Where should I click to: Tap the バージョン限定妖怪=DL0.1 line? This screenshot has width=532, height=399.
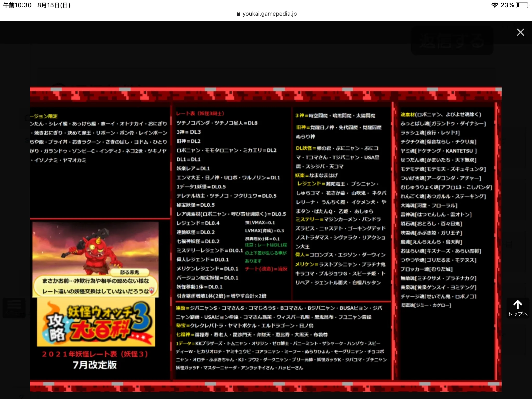coord(207,277)
